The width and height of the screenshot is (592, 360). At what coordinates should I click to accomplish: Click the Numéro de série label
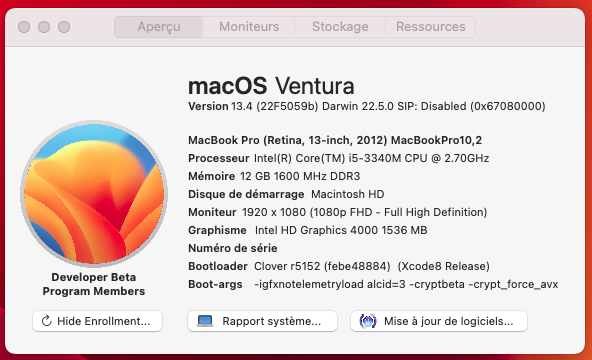point(233,248)
